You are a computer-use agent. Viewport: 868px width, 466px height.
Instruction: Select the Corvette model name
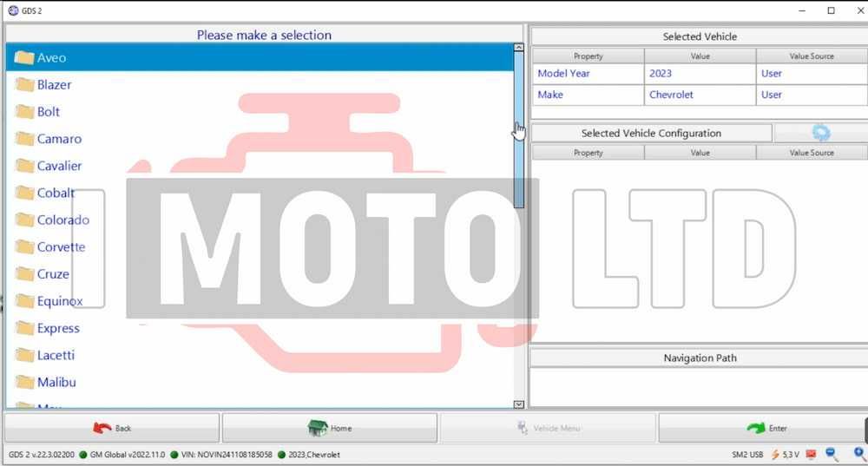(62, 246)
